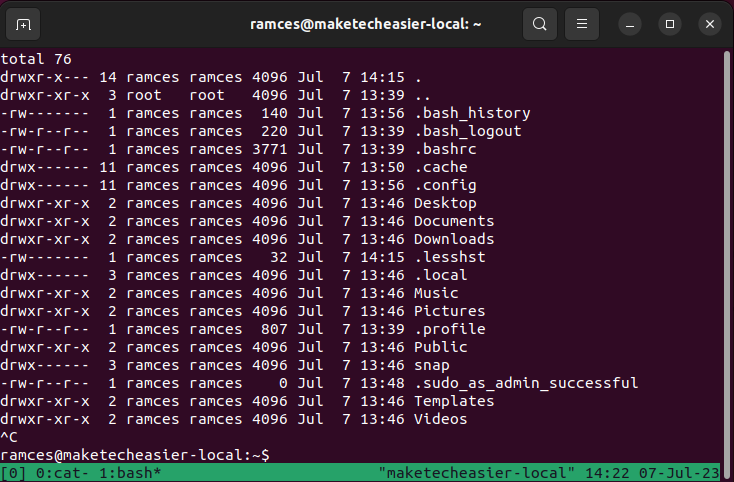This screenshot has height=482, width=734.
Task: Click the .cache directory name
Action: click(x=441, y=167)
